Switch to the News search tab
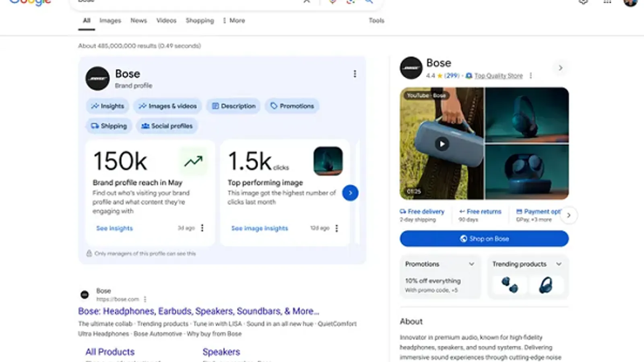Screen dimensions: 644x362 pyautogui.click(x=138, y=21)
